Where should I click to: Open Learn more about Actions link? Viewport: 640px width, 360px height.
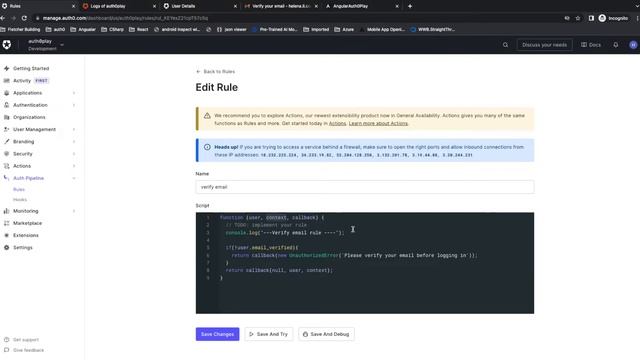[378, 123]
